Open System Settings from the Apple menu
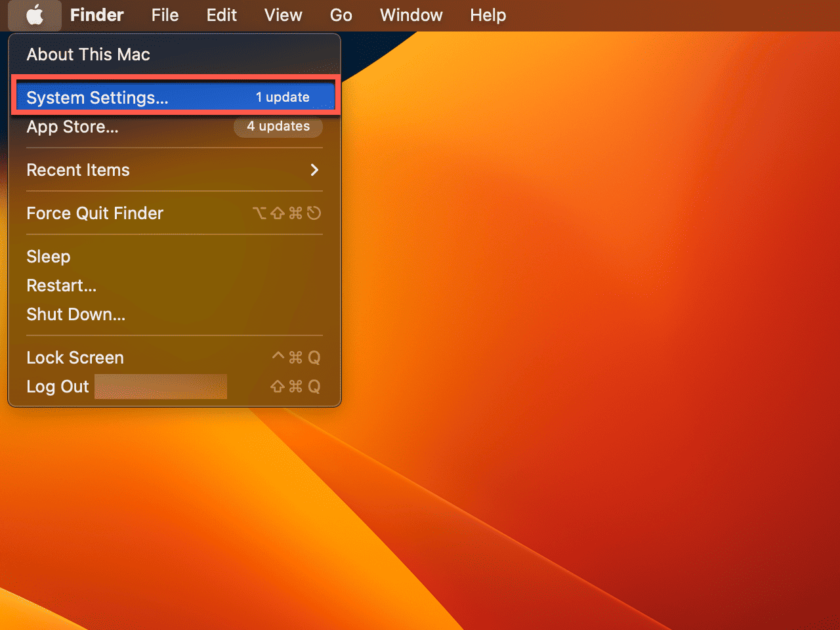 click(x=96, y=97)
